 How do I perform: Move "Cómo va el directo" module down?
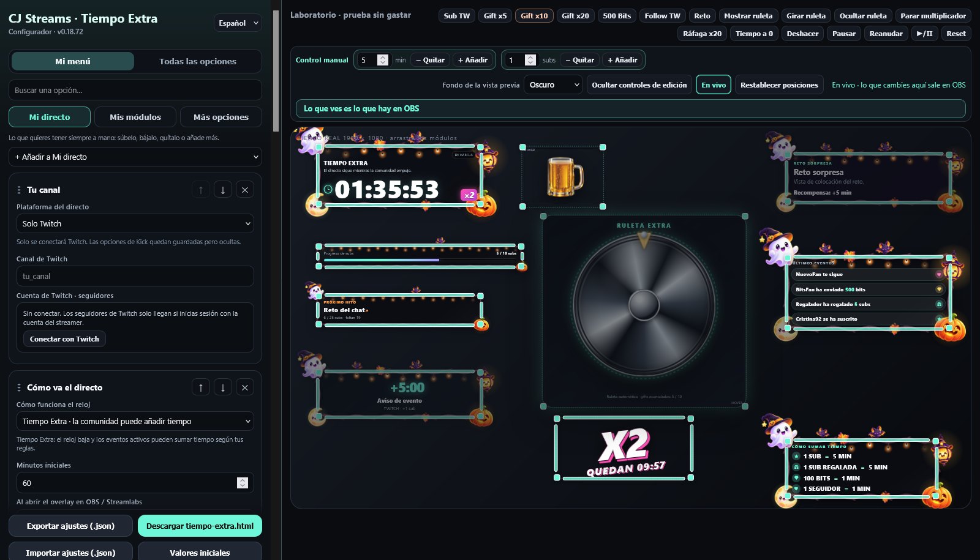point(223,387)
